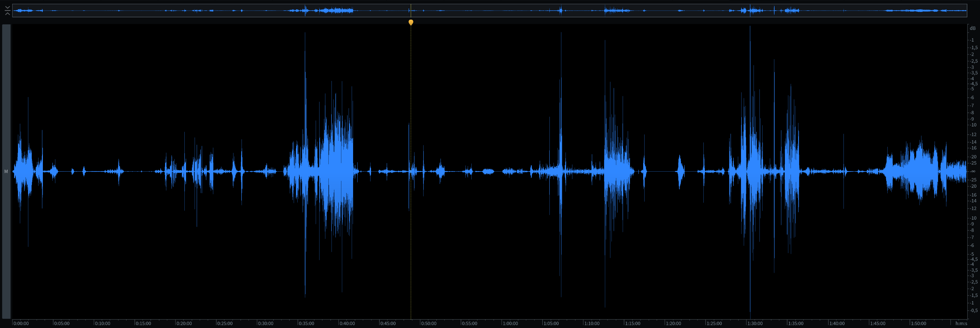Click the -0,5 dB mark at scale bottom
The height and width of the screenshot is (328, 980).
pos(973,311)
